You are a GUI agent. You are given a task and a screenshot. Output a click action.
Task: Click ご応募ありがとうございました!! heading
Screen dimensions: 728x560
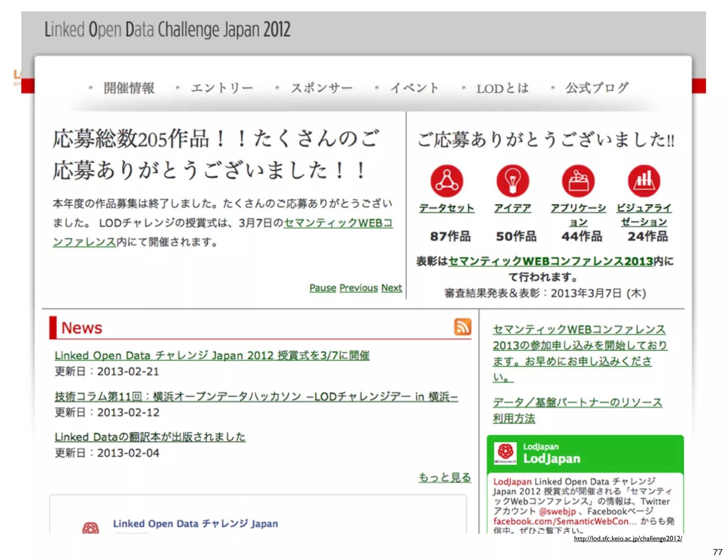point(546,139)
